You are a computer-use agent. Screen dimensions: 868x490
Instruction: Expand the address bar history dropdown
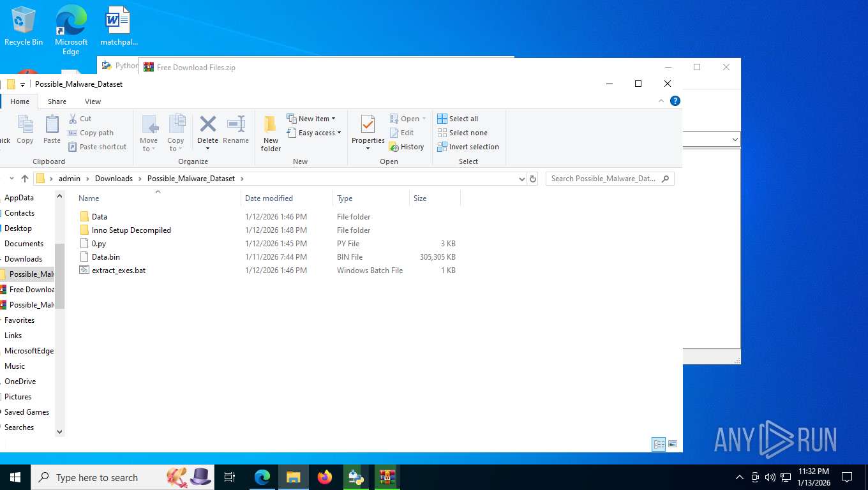(521, 179)
